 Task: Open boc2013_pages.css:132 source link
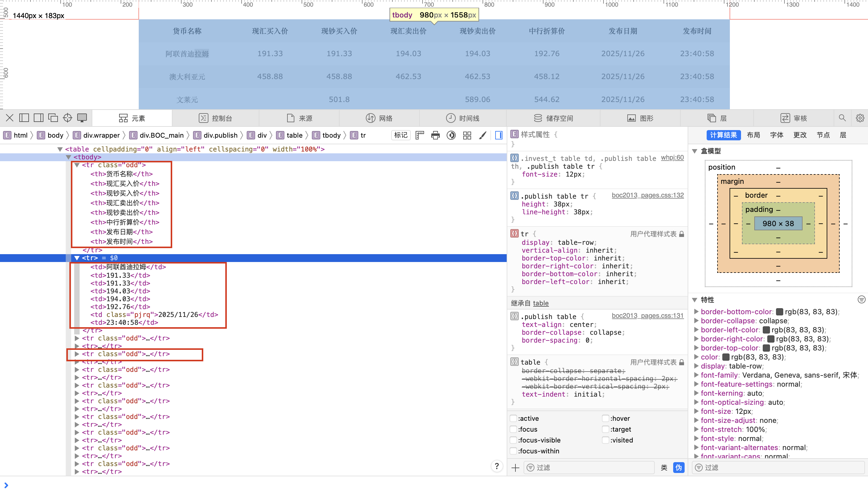(x=647, y=195)
